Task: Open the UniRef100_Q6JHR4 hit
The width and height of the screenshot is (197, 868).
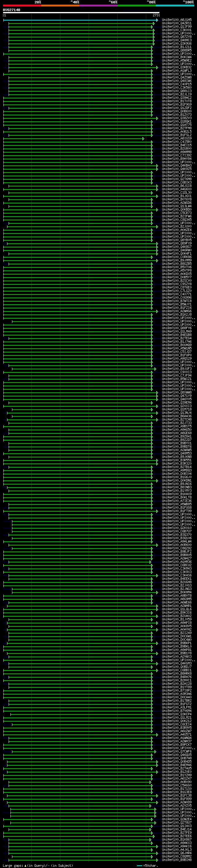Action: click(177, 853)
